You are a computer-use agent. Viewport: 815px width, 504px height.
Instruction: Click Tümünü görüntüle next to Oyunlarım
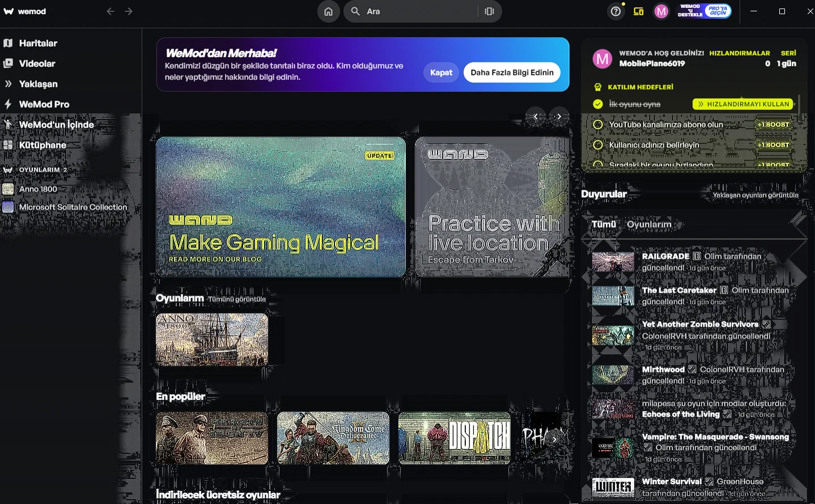coord(236,299)
